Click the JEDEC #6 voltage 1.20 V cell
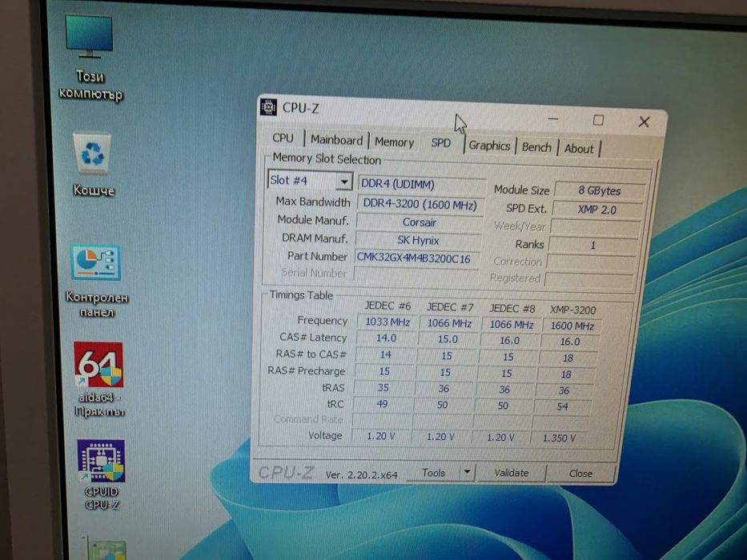The width and height of the screenshot is (747, 560). [x=380, y=436]
